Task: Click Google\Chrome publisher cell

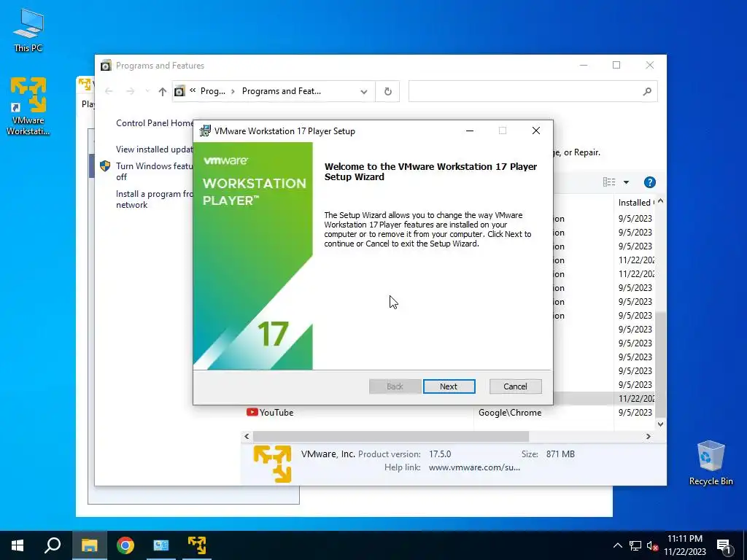Action: point(510,413)
